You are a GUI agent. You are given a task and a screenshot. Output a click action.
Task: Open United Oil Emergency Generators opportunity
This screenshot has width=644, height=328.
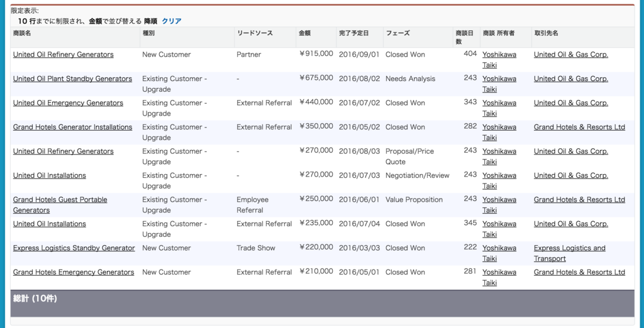pyautogui.click(x=68, y=103)
